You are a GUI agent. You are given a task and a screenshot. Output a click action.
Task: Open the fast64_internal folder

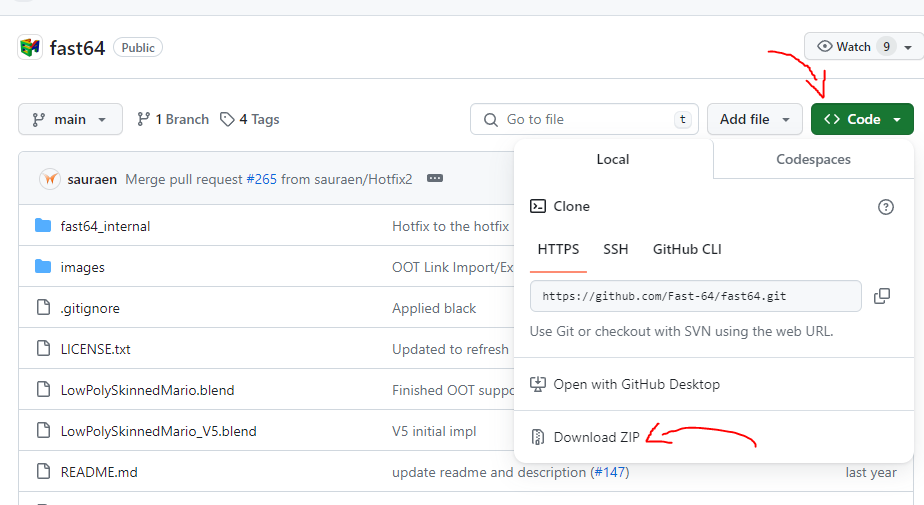105,226
